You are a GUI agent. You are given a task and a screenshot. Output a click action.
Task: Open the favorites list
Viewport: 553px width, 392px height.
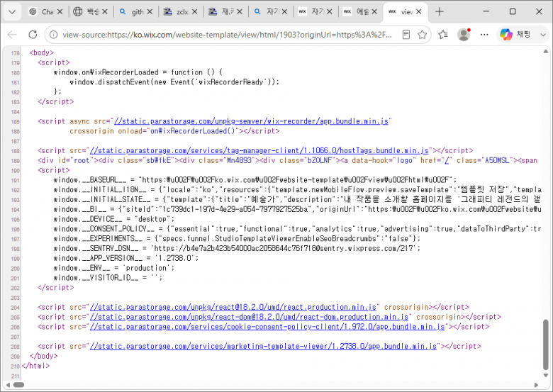(x=443, y=35)
